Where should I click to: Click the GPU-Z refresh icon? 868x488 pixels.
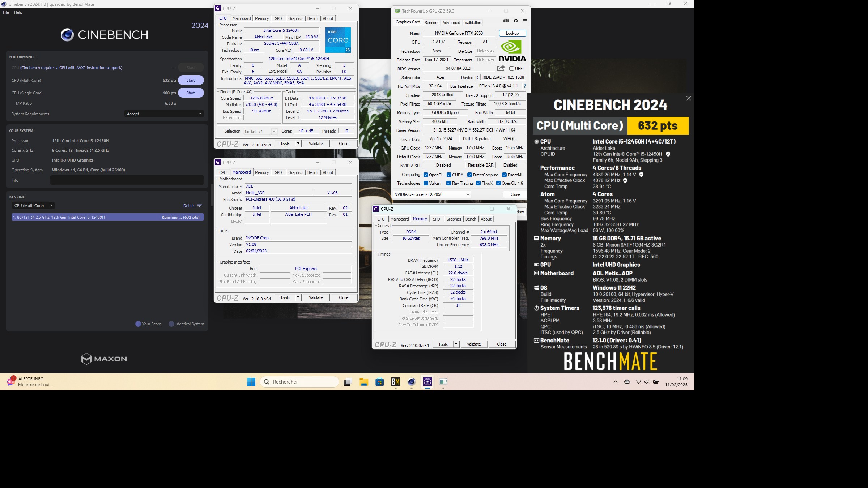click(x=515, y=21)
